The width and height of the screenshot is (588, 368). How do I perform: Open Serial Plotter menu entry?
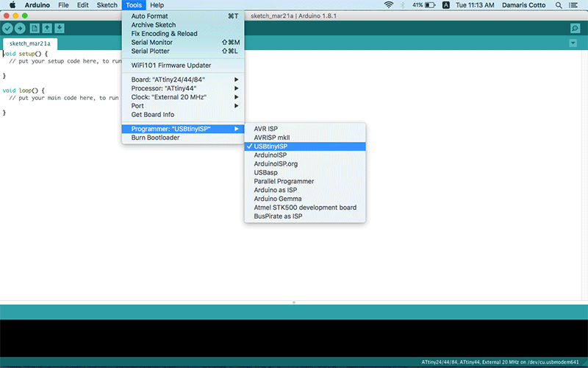[183, 51]
